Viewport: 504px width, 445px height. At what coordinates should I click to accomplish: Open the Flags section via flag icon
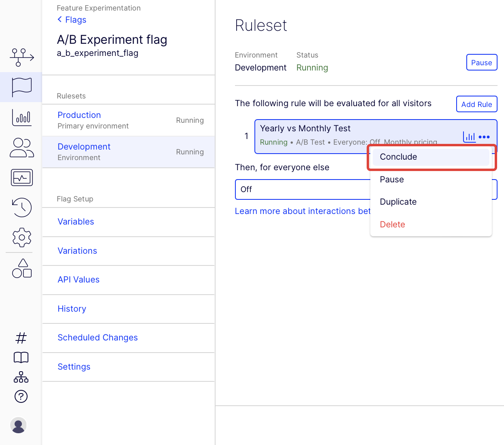(21, 87)
